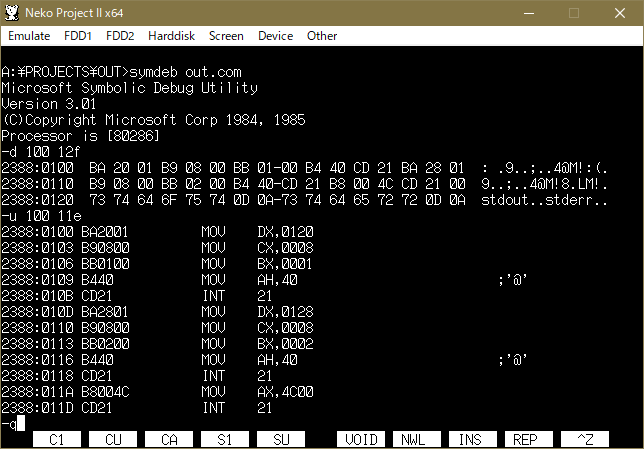The image size is (644, 449).
Task: Click the Copyright Microsoft Corp line
Action: [x=154, y=120]
